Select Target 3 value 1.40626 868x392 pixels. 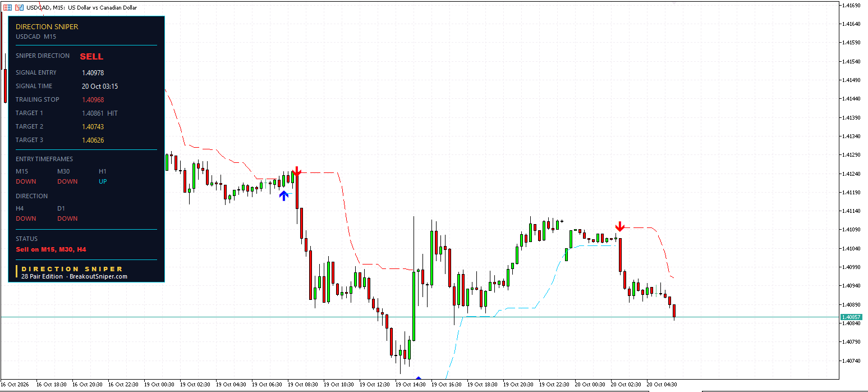click(93, 140)
